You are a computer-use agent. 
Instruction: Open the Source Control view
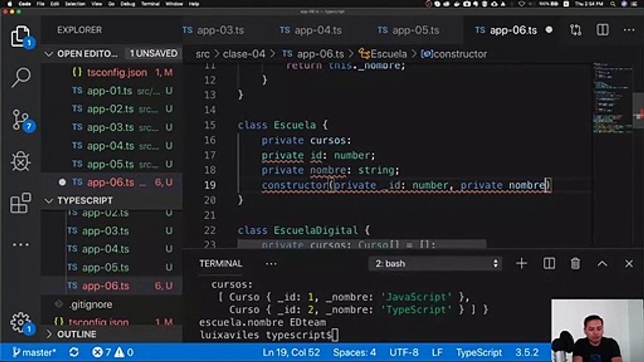[20, 120]
